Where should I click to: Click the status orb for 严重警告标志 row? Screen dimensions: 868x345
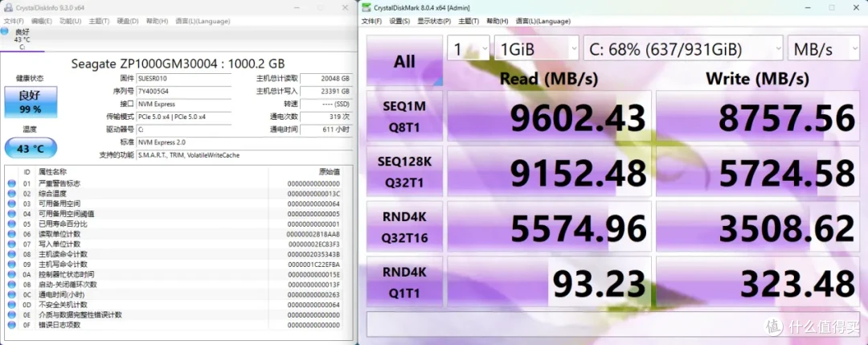11,183
